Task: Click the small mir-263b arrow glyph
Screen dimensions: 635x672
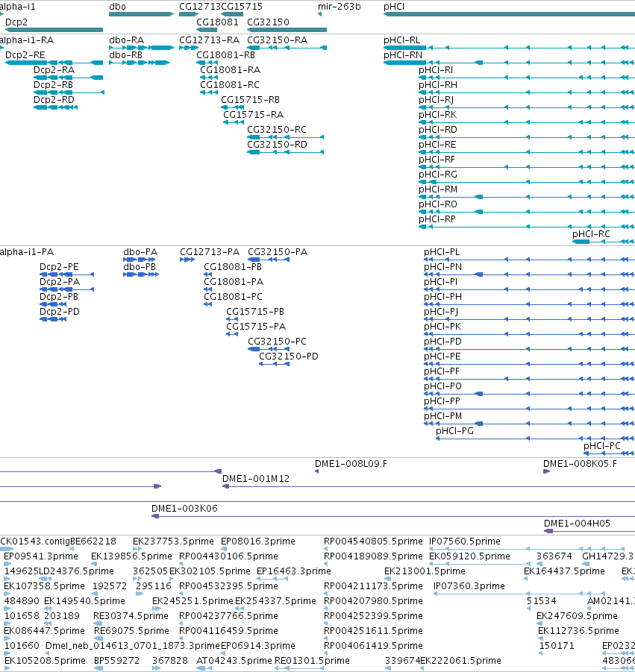Action: 319,14
